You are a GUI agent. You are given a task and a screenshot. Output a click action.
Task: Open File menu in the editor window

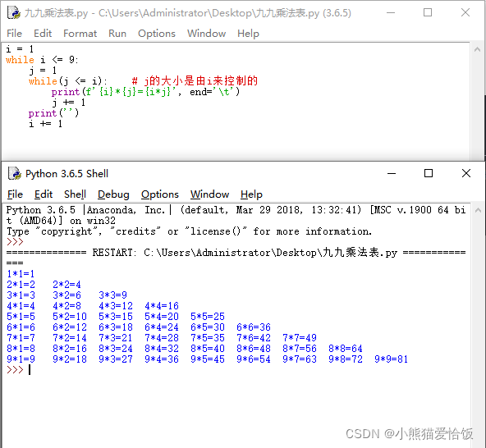[14, 33]
